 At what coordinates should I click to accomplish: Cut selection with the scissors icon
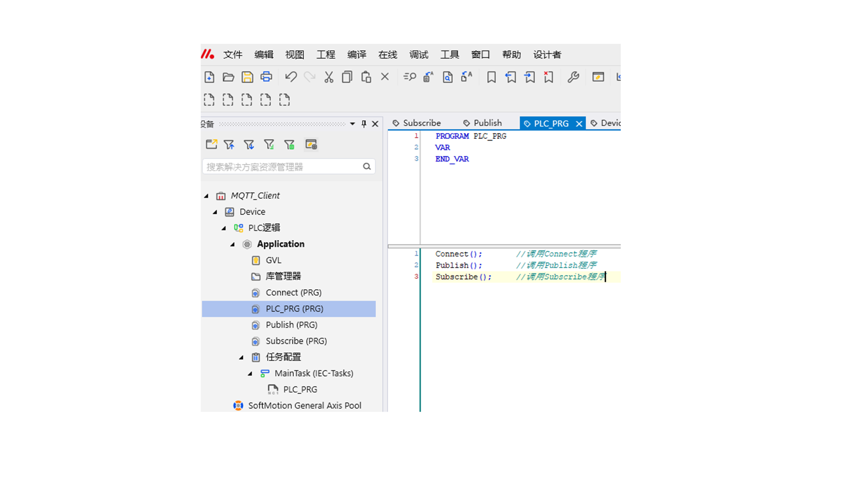tap(329, 77)
